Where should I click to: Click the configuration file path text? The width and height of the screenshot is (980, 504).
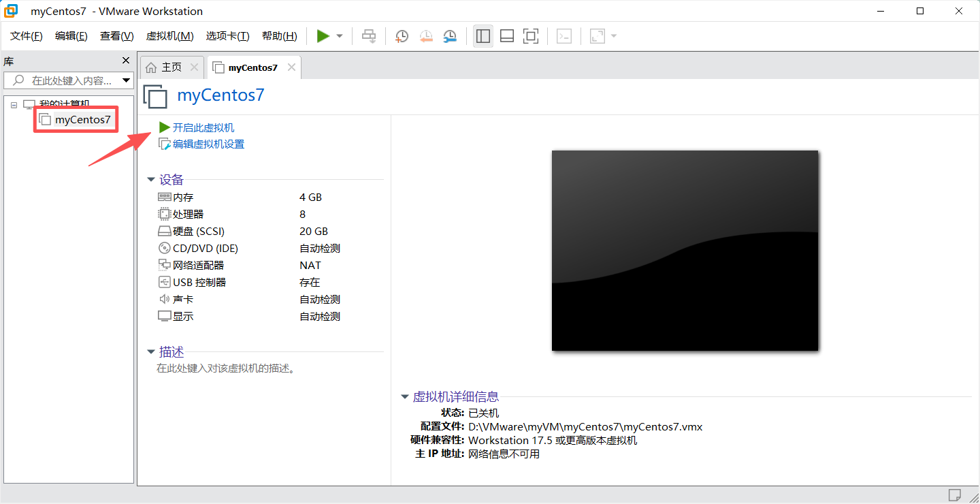point(585,427)
